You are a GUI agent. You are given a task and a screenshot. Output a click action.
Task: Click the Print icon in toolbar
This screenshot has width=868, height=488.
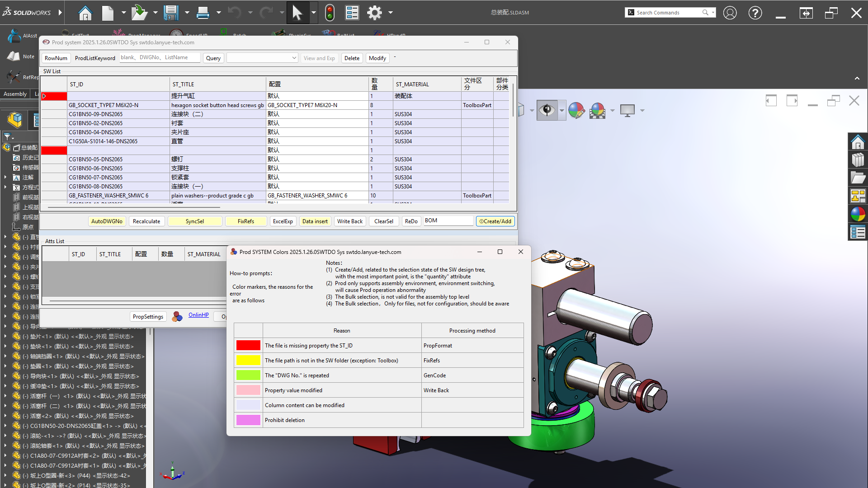[x=203, y=13]
